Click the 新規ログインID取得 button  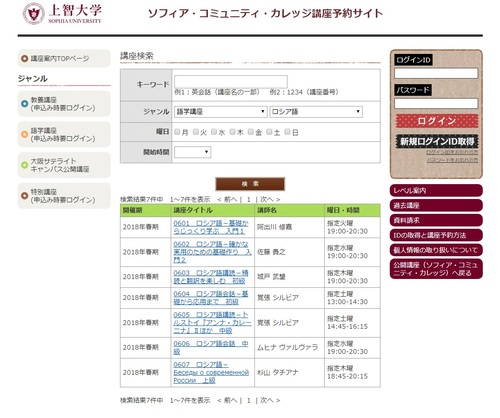[x=437, y=141]
